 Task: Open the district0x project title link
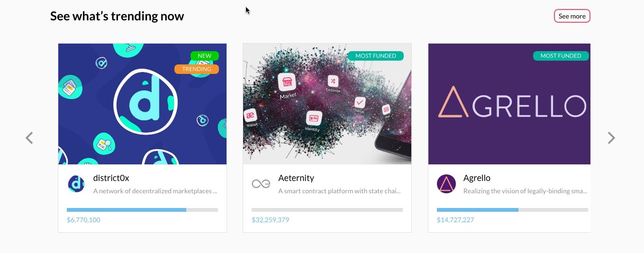tap(111, 178)
